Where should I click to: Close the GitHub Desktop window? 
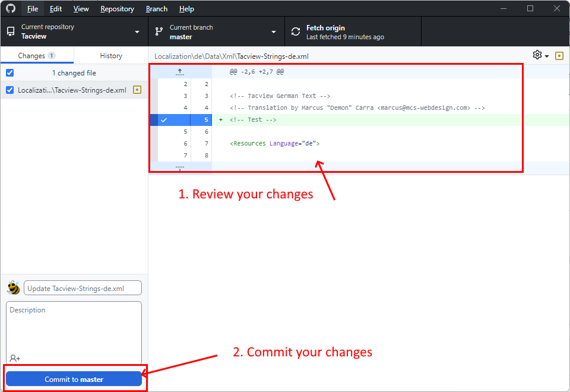(556, 8)
